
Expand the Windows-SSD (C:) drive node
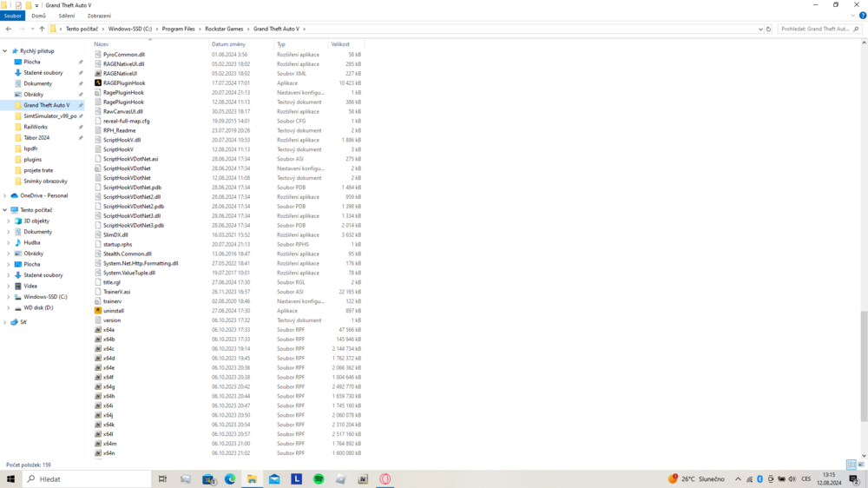click(9, 297)
